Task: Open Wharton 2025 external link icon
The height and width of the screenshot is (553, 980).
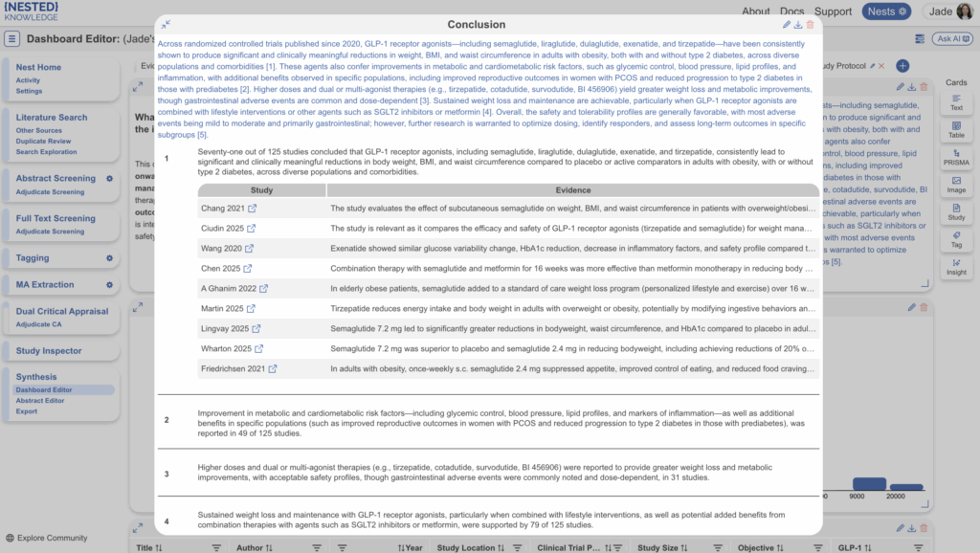Action: (258, 349)
